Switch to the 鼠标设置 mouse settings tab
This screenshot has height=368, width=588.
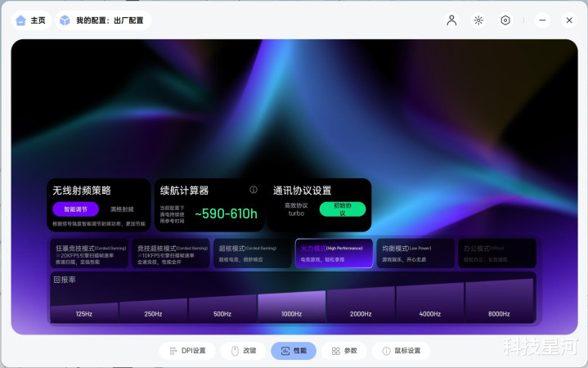(401, 351)
